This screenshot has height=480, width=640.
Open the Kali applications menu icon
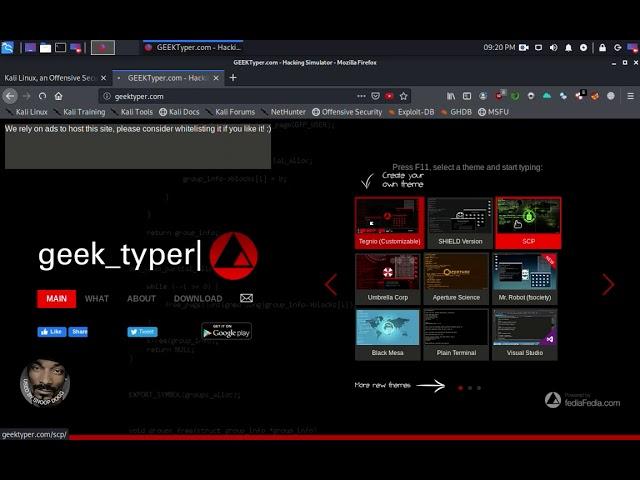(x=7, y=48)
